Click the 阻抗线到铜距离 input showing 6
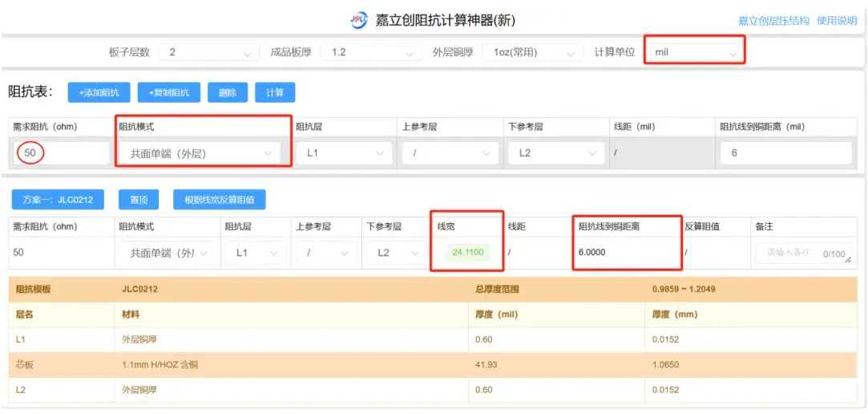This screenshot has height=414, width=868. coord(786,153)
